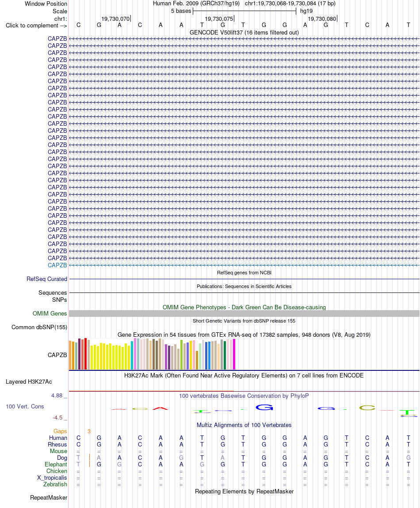The height and width of the screenshot is (508, 420).
Task: Click the orange 3 in Gaps row
Action: point(89,431)
